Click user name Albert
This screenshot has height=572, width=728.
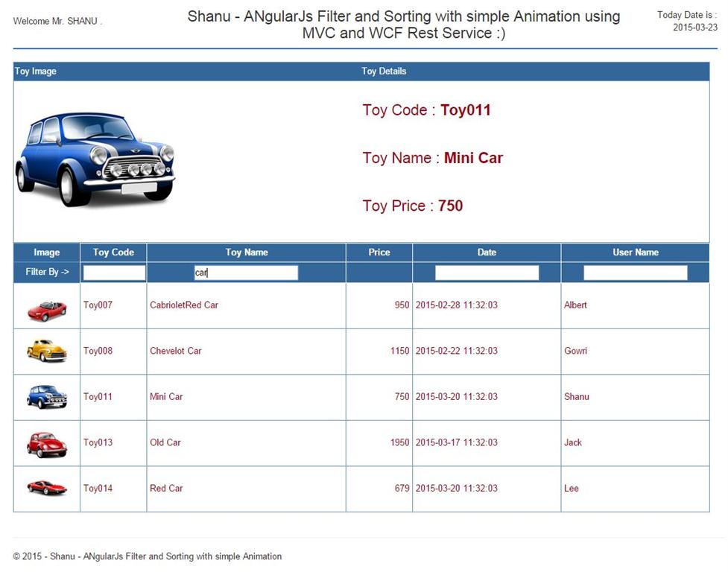pos(575,305)
